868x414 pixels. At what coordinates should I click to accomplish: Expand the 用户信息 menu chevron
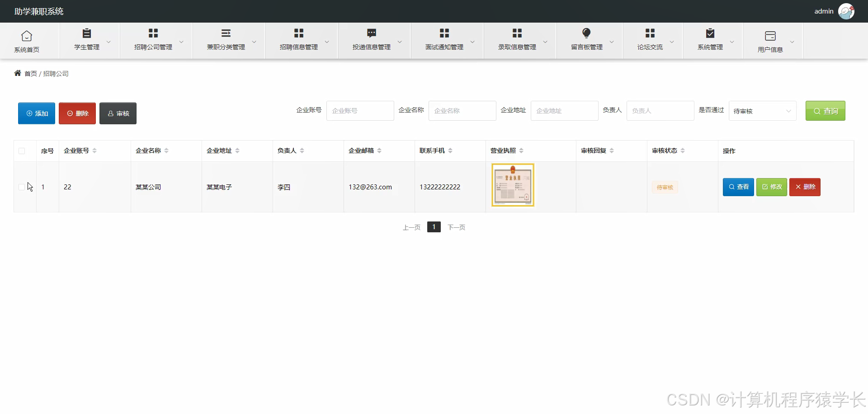pos(792,42)
